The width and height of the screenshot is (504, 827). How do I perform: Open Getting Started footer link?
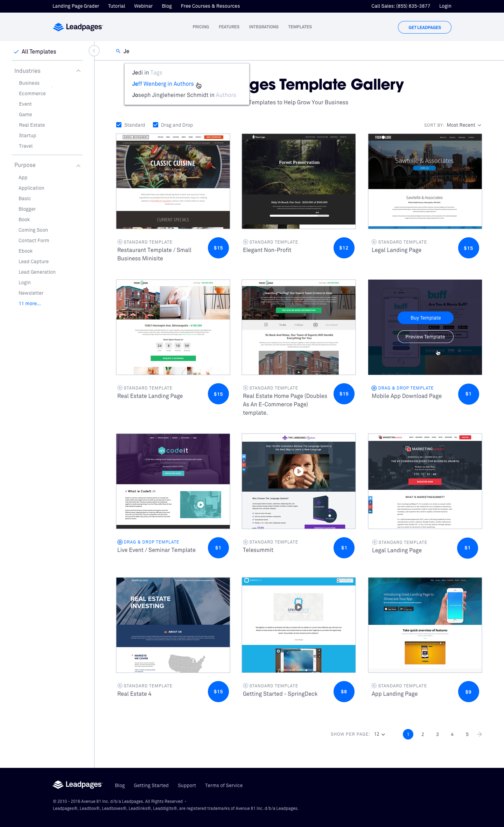pyautogui.click(x=151, y=785)
